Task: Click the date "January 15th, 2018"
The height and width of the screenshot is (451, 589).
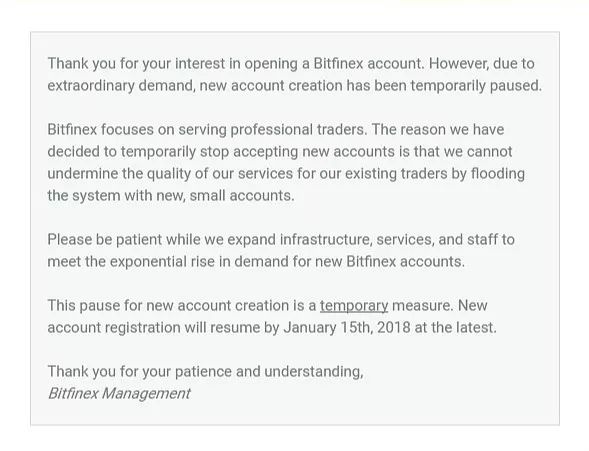Action: 347,327
